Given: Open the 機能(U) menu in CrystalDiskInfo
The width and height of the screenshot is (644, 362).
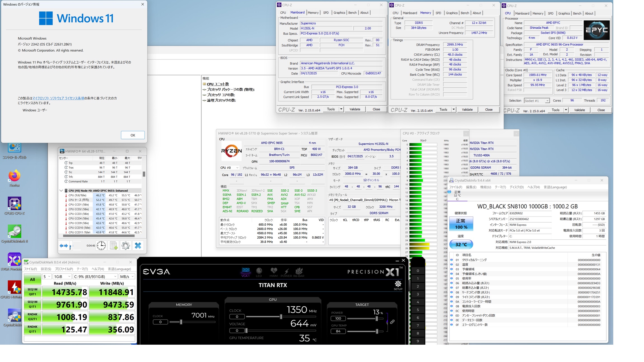Looking at the screenshot, I should click(485, 187).
